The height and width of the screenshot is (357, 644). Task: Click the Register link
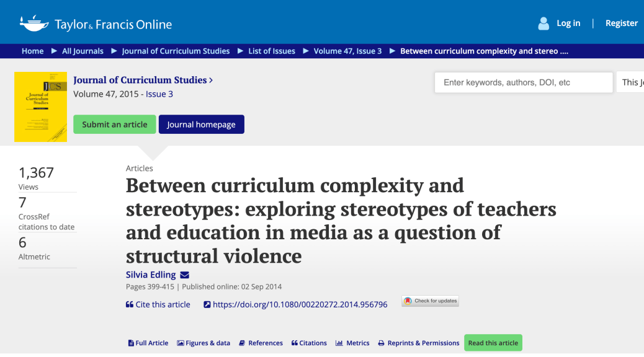[x=622, y=24]
